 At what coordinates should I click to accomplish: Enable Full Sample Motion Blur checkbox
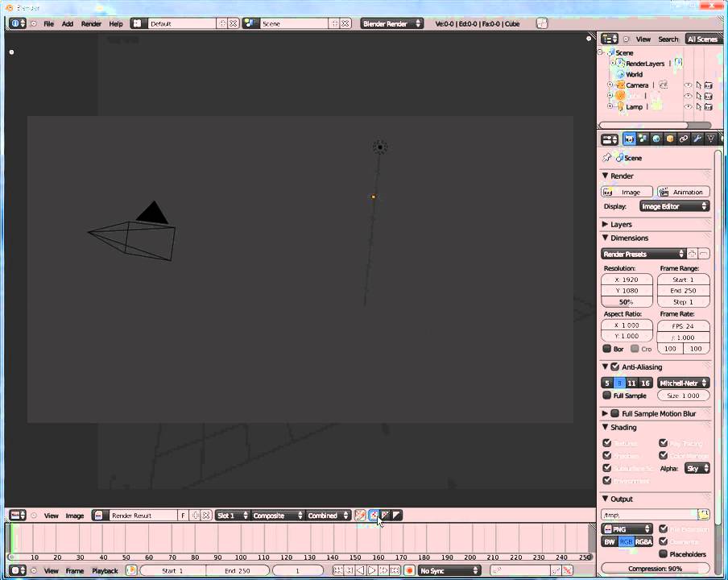point(615,413)
